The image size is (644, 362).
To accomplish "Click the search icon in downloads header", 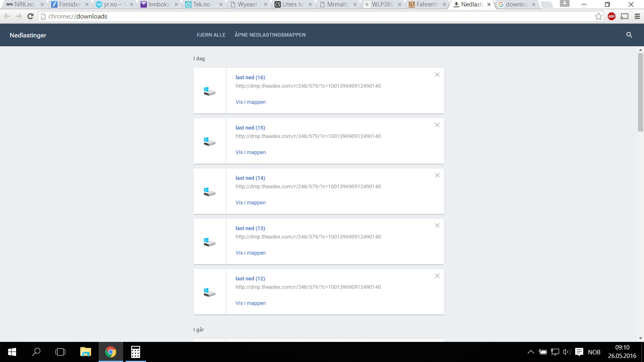I will click(630, 35).
